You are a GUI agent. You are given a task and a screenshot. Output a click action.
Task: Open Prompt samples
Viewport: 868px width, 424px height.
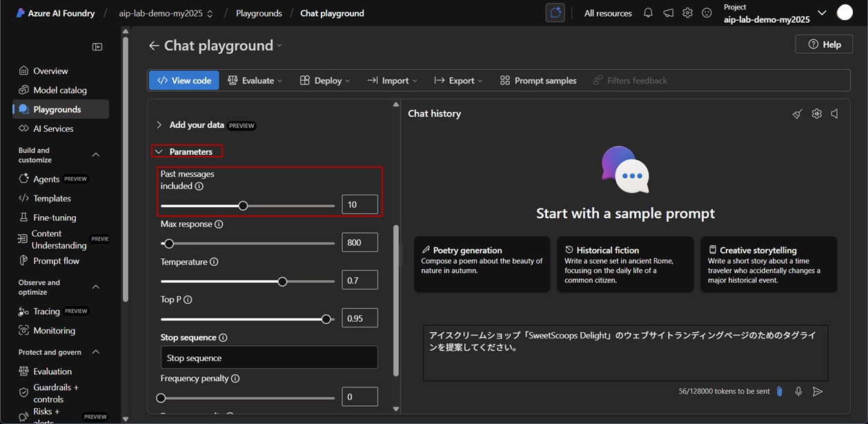click(x=538, y=81)
